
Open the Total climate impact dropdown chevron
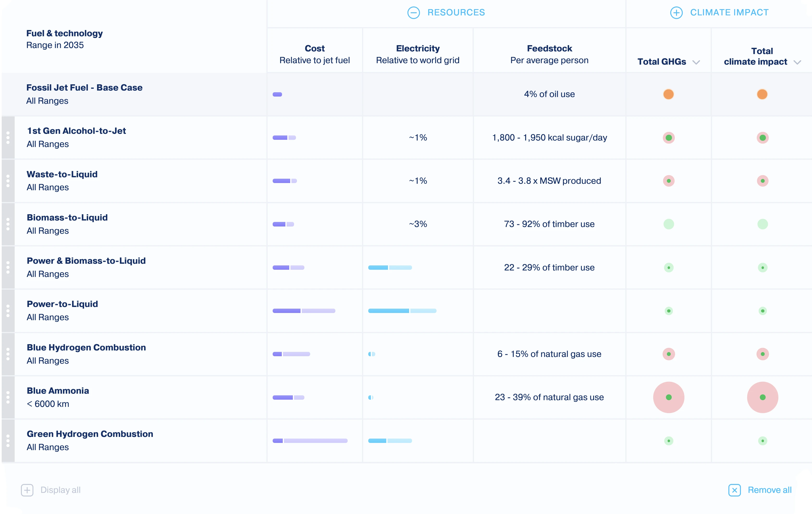[797, 62]
